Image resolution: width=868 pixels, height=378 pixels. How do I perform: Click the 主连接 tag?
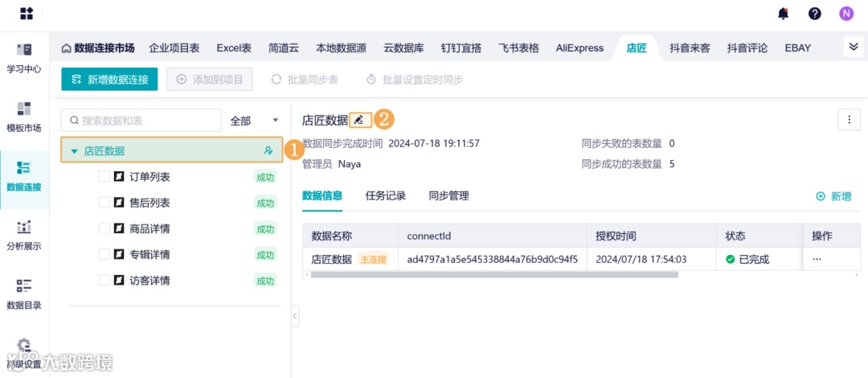tap(373, 259)
